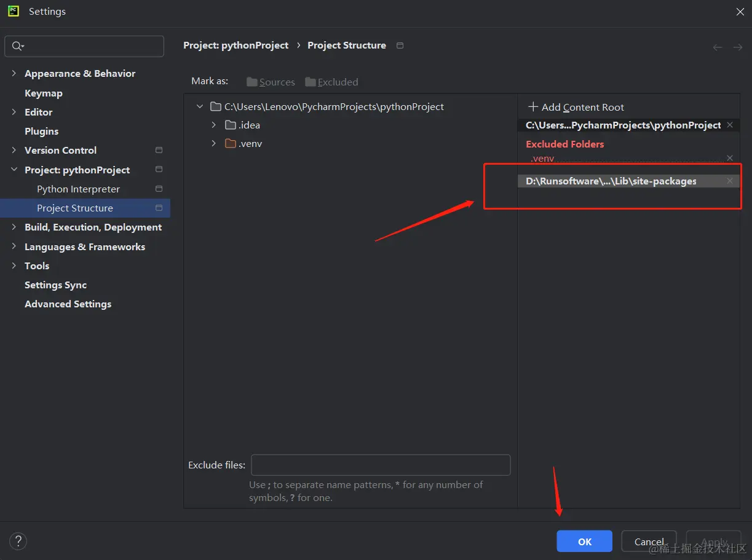The height and width of the screenshot is (560, 752).
Task: Click Add Content Root
Action: tap(576, 107)
